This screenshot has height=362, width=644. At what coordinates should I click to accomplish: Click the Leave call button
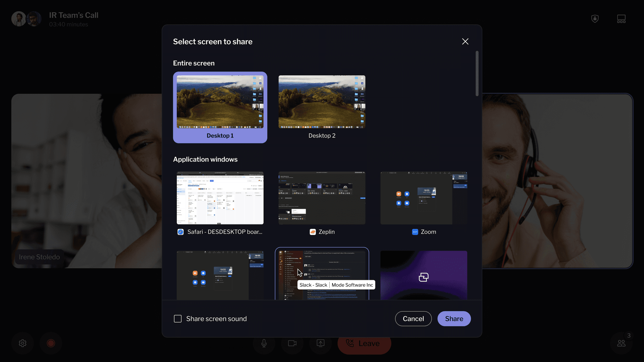(x=364, y=344)
